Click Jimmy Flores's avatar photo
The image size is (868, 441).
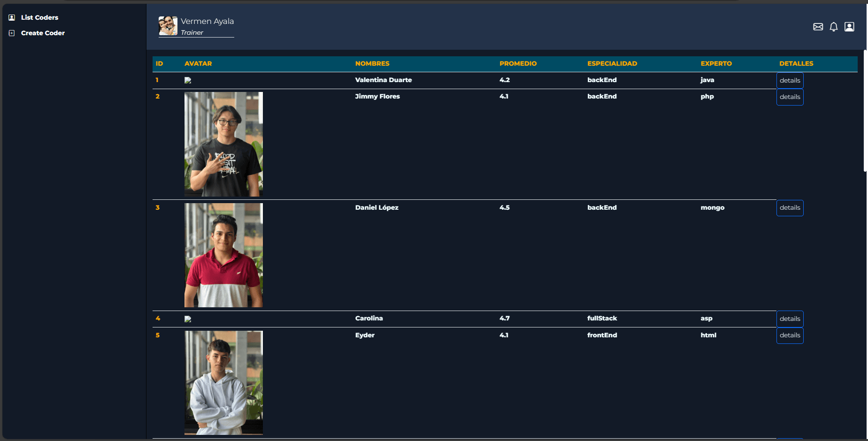coord(223,144)
